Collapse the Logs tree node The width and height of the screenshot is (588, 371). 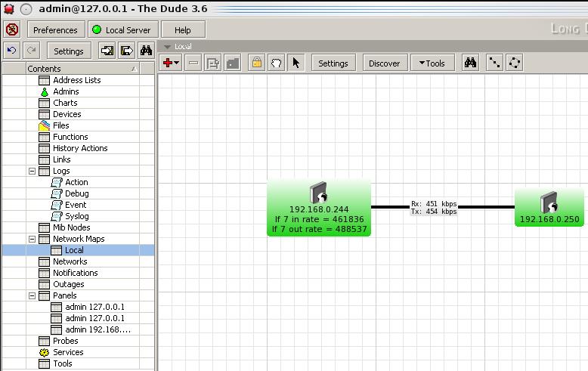coord(32,171)
